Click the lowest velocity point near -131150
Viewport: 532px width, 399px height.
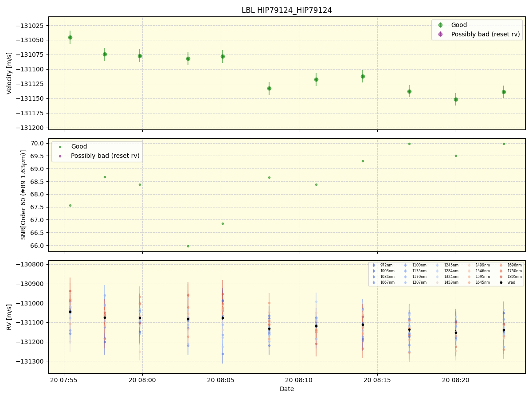(456, 99)
